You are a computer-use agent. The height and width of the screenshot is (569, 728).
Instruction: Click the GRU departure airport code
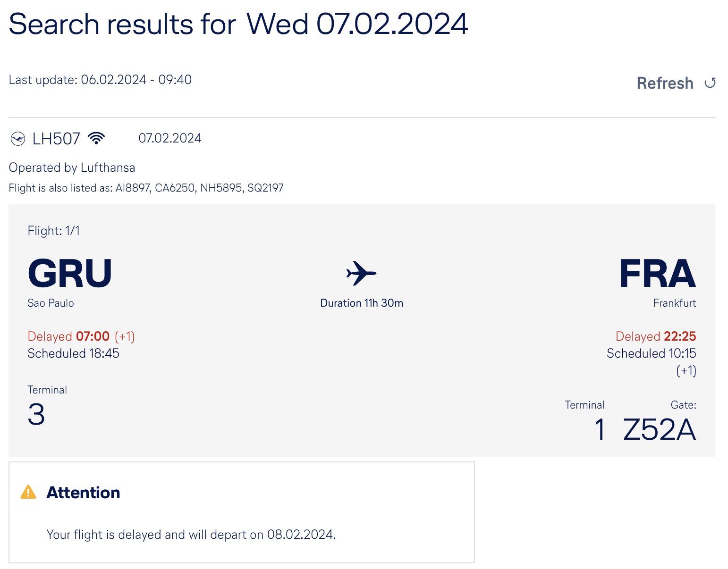tap(70, 273)
